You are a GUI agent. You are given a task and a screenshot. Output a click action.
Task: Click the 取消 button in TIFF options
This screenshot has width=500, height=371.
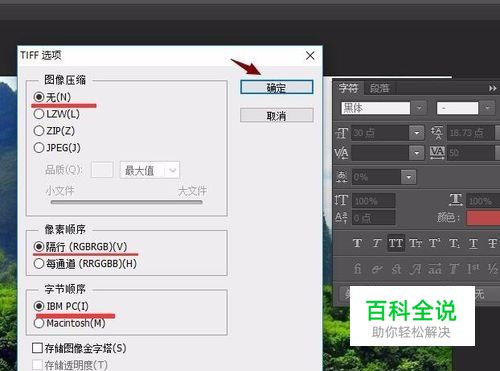coord(277,115)
